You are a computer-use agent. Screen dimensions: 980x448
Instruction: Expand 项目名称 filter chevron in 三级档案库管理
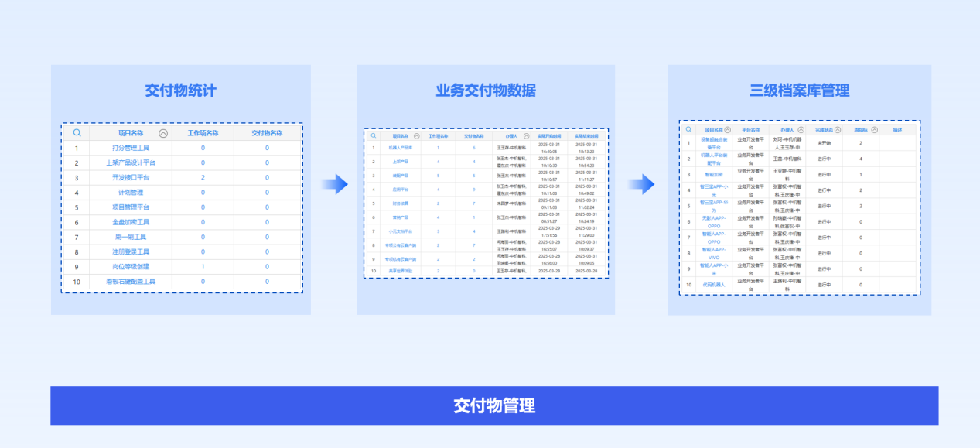(728, 130)
